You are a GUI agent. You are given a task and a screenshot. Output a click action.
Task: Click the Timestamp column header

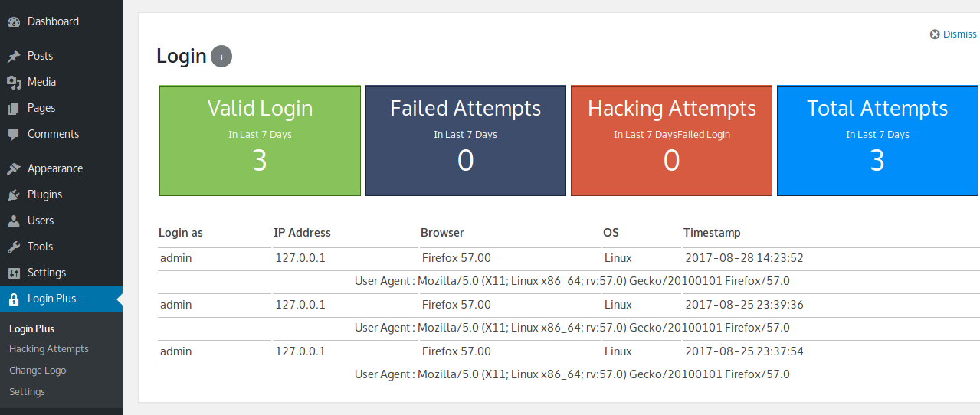click(712, 233)
